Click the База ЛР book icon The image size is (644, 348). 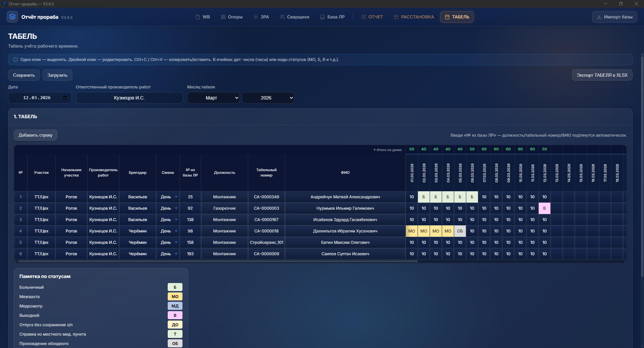point(322,17)
